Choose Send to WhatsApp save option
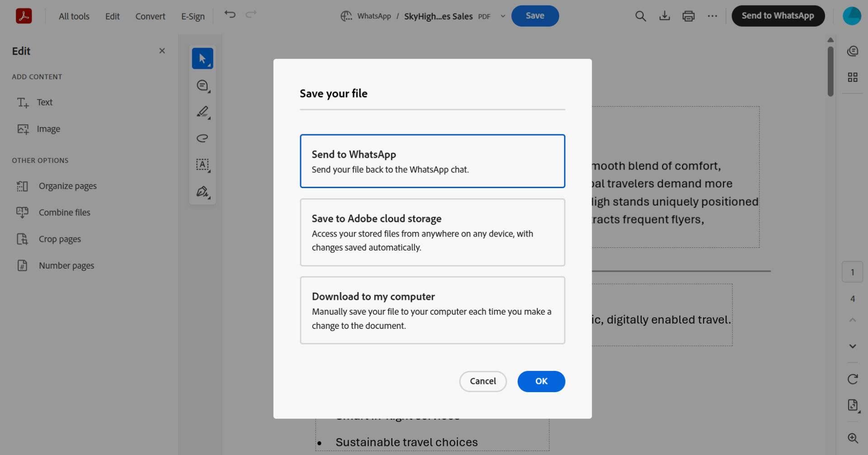868x455 pixels. click(432, 161)
